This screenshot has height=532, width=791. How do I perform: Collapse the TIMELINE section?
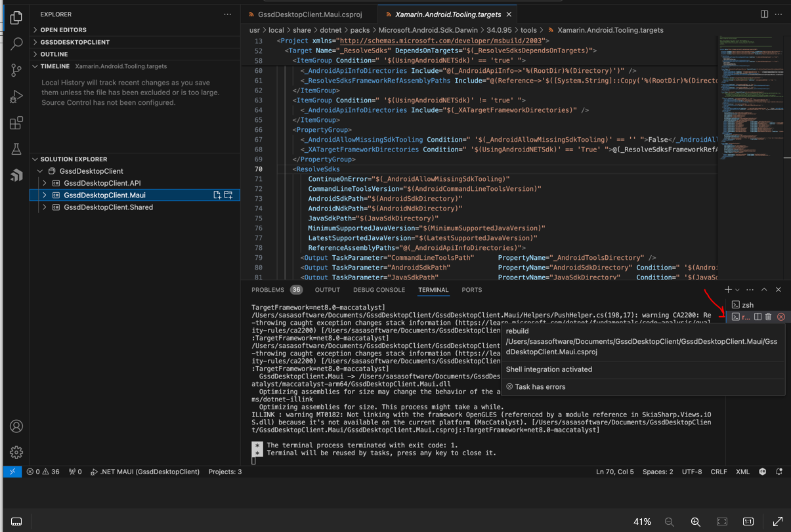click(x=135, y=66)
